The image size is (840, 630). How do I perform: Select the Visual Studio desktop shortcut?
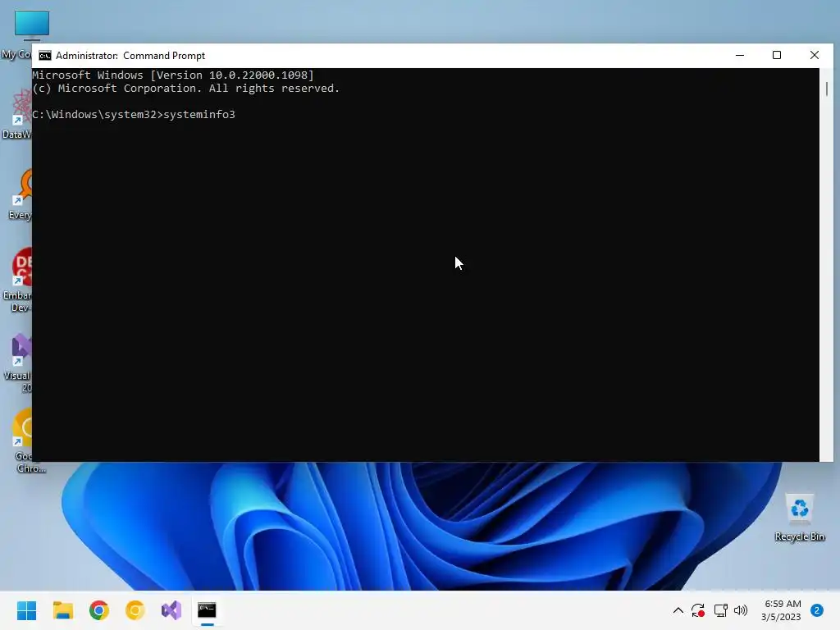[x=18, y=363]
